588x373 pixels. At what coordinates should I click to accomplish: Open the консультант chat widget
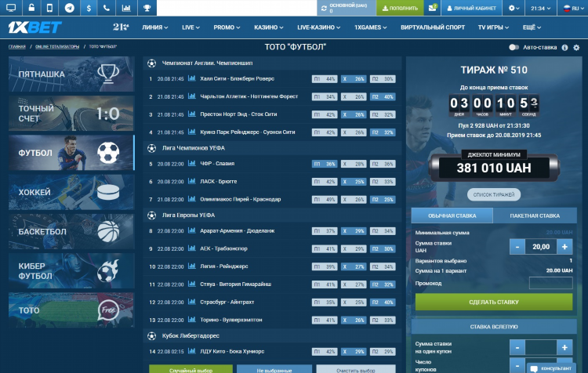pyautogui.click(x=551, y=368)
